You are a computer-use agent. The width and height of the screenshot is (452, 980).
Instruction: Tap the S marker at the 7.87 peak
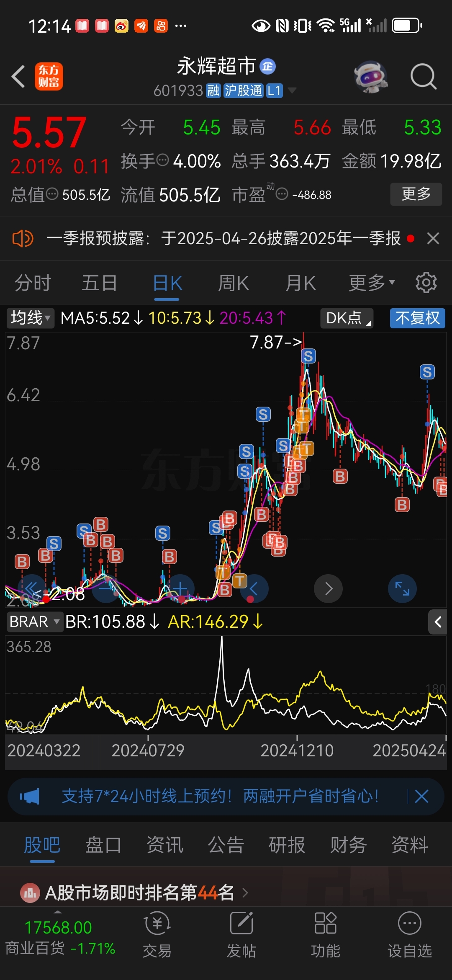308,356
